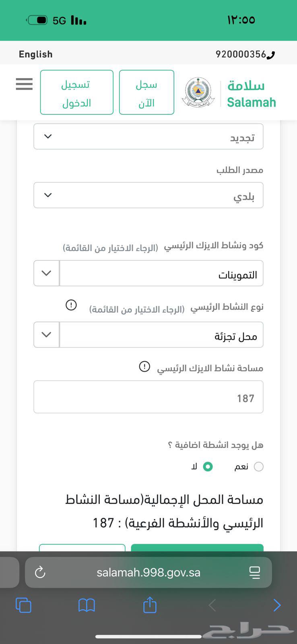
Task: Open the بلدي request source dropdown
Action: tap(148, 195)
